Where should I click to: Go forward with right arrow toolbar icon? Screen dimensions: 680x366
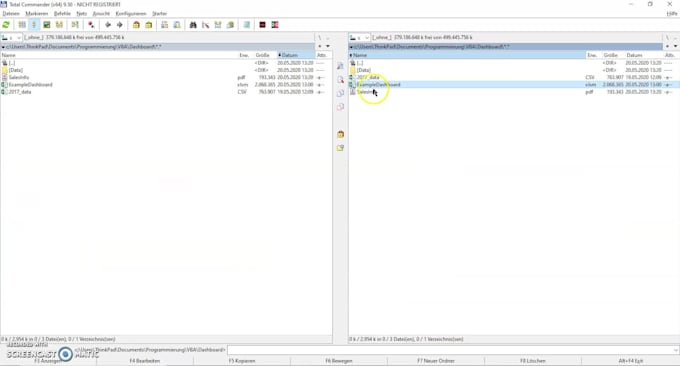120,25
